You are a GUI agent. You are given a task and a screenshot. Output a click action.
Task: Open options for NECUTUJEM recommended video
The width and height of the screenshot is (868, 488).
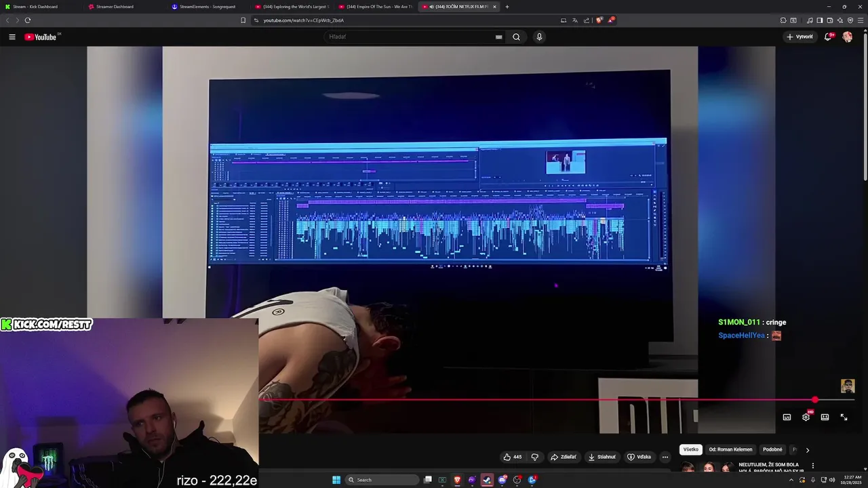pyautogui.click(x=812, y=466)
